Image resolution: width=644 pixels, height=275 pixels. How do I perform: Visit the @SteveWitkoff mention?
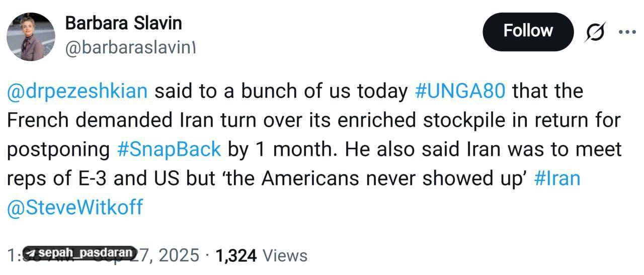pos(75,208)
